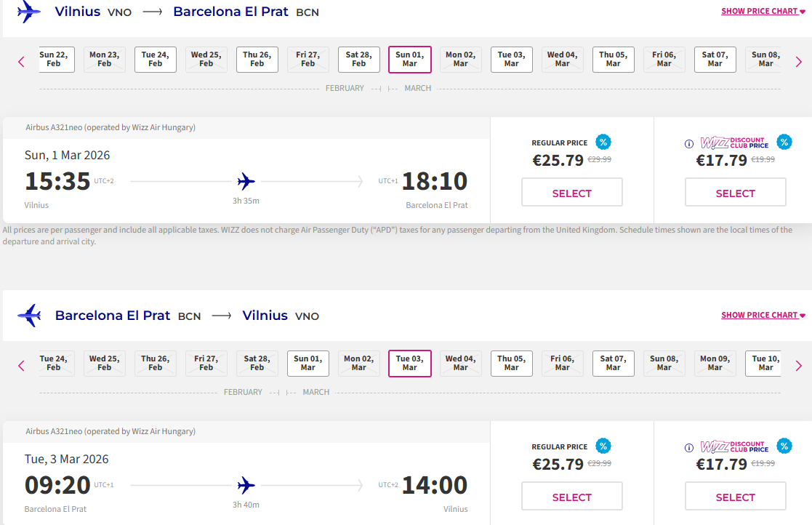Click outbound regular price discount percent badge
Image resolution: width=812 pixels, height=525 pixels.
(603, 143)
